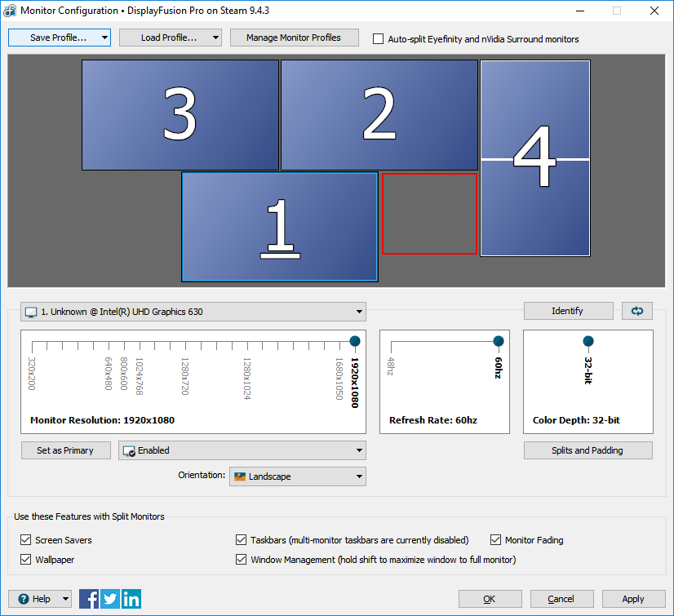
Task: Click the empty red-outlined monitor box
Action: 429,213
